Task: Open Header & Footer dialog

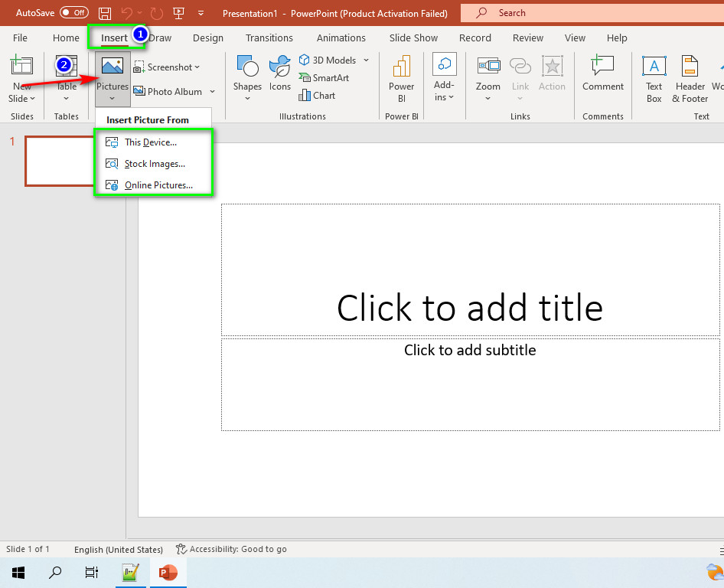Action: tap(690, 79)
